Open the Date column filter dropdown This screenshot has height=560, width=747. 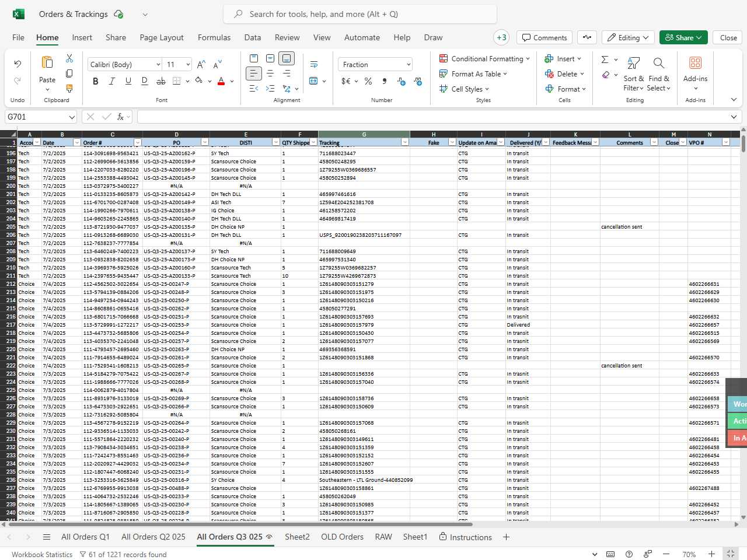tap(76, 142)
